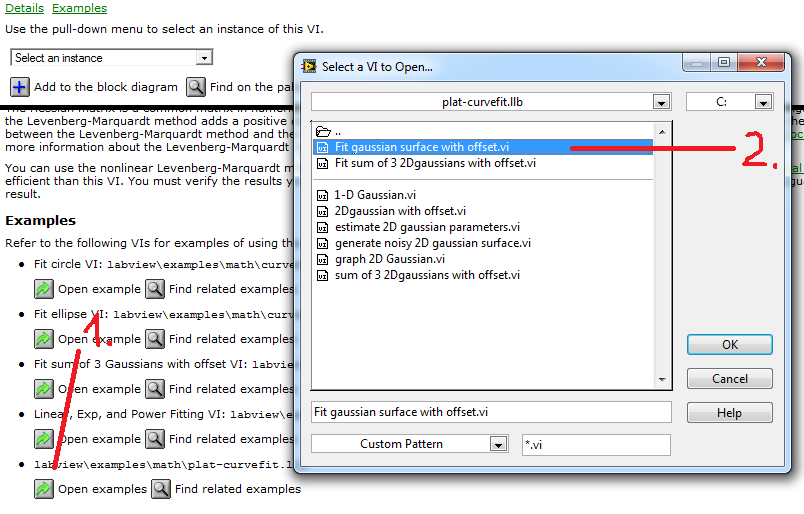Confirm selection with the OK button

(730, 345)
